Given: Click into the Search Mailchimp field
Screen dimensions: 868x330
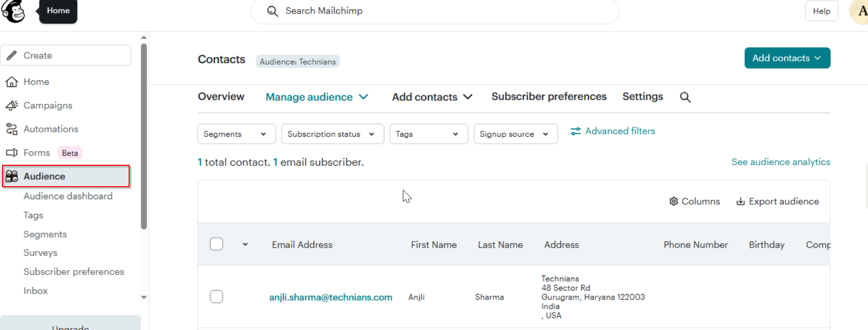Looking at the screenshot, I should click(x=435, y=11).
